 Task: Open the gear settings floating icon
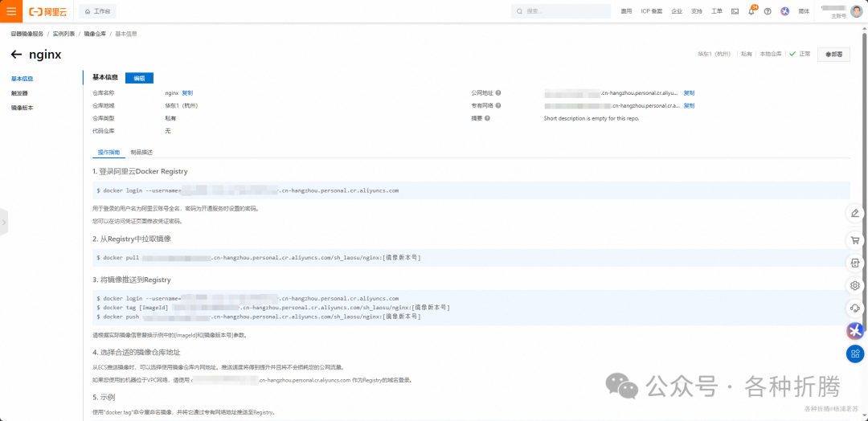854,285
